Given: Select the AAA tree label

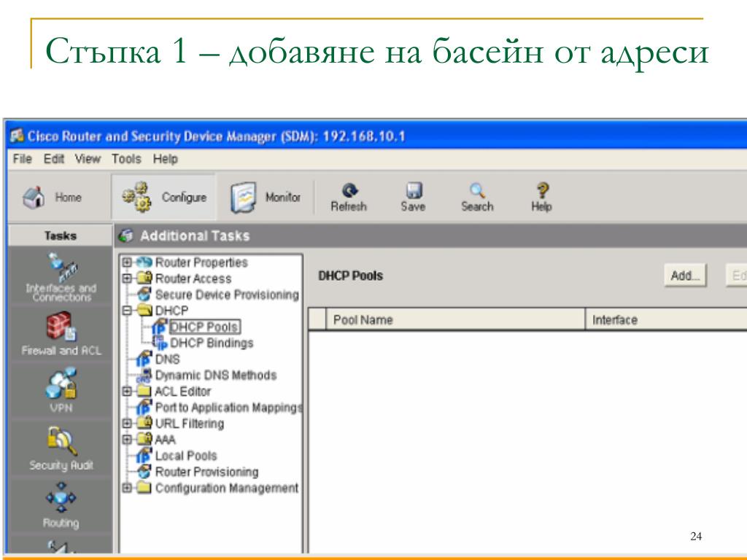Looking at the screenshot, I should tap(166, 440).
